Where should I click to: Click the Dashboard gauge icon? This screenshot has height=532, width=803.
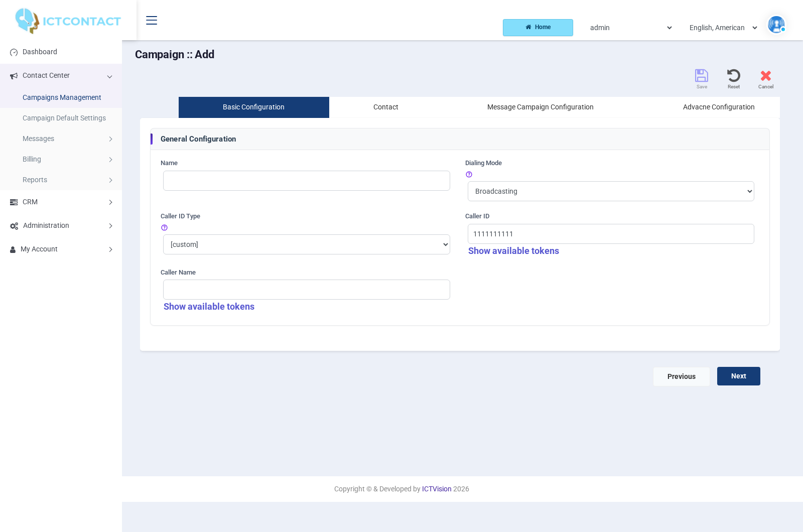tap(14, 52)
